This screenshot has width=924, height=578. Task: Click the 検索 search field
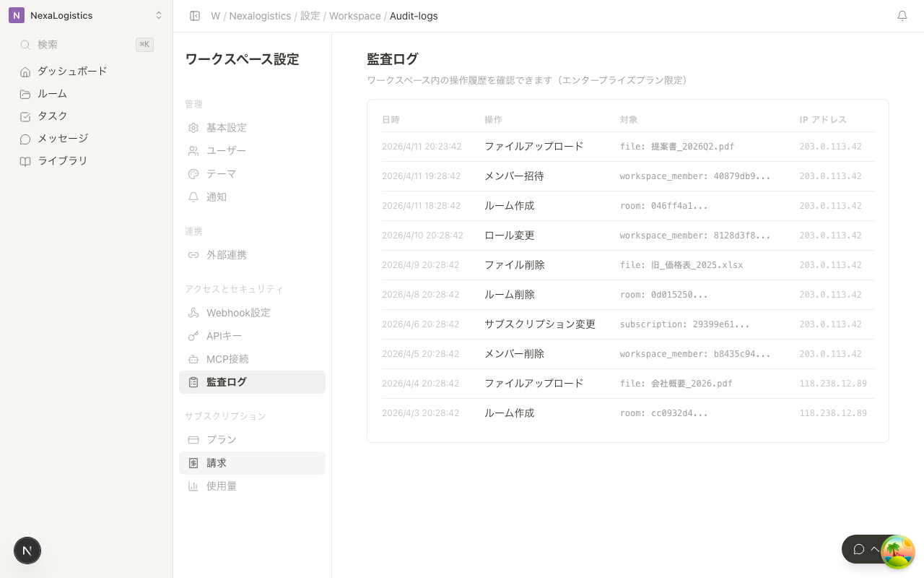[87, 45]
